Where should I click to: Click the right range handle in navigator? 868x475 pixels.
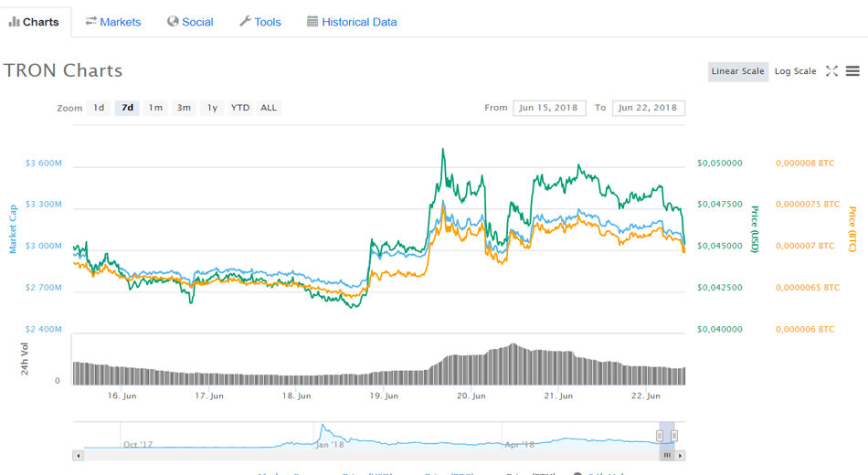[674, 436]
